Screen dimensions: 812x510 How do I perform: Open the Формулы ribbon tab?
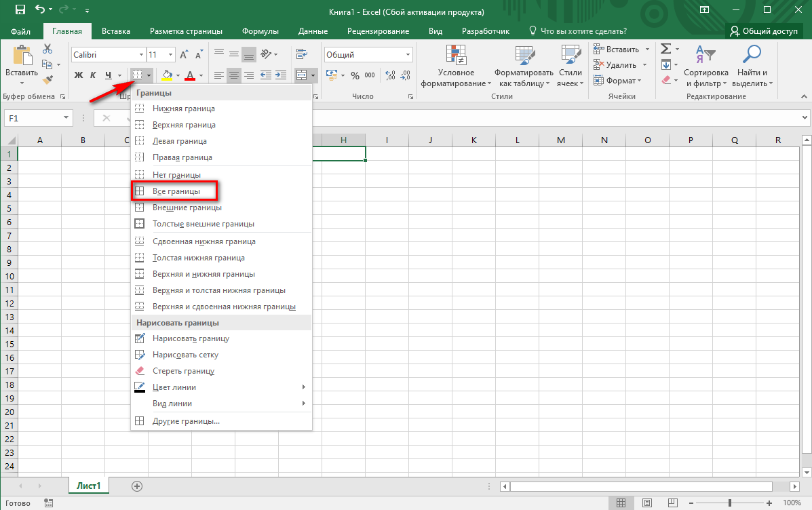tap(260, 31)
